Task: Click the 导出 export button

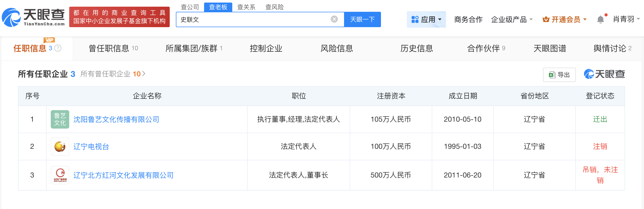Action: [x=559, y=75]
